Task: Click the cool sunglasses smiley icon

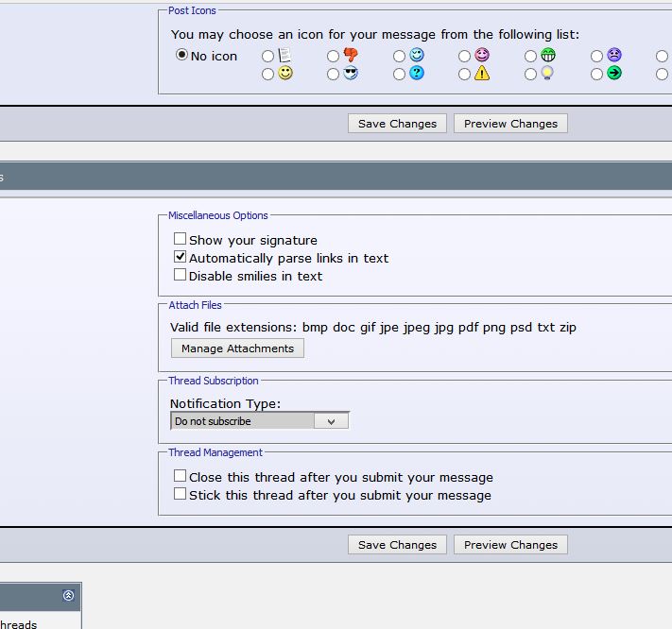Action: point(351,74)
